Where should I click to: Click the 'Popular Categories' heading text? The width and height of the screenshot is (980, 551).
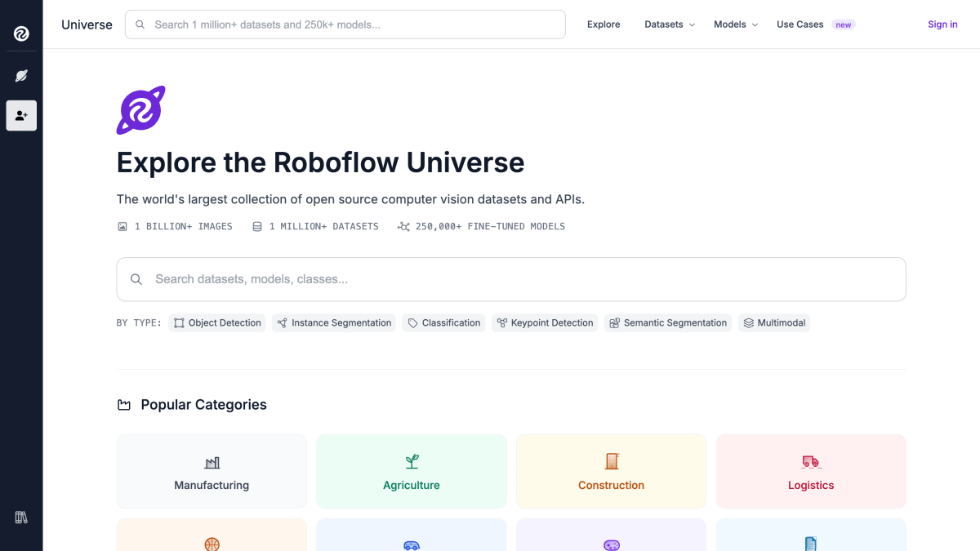[204, 405]
